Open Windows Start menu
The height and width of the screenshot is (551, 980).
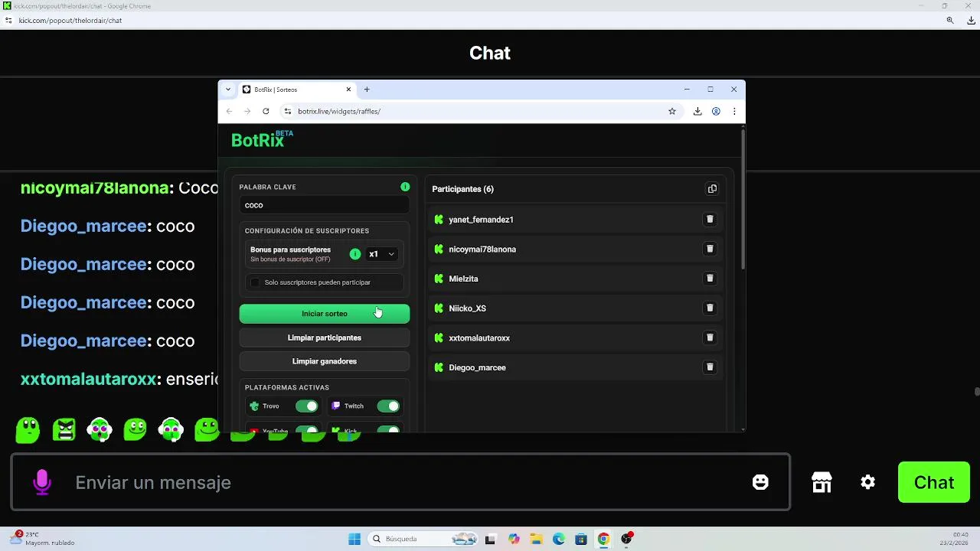click(354, 539)
